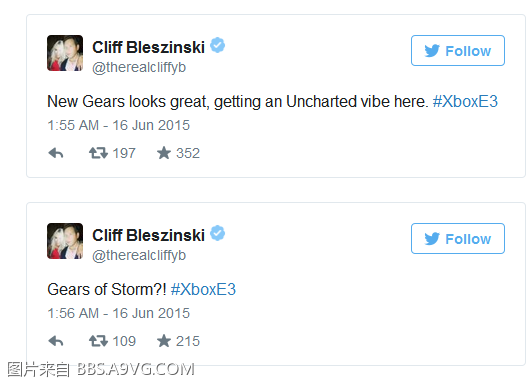Open first tweet's profile picture

click(65, 53)
